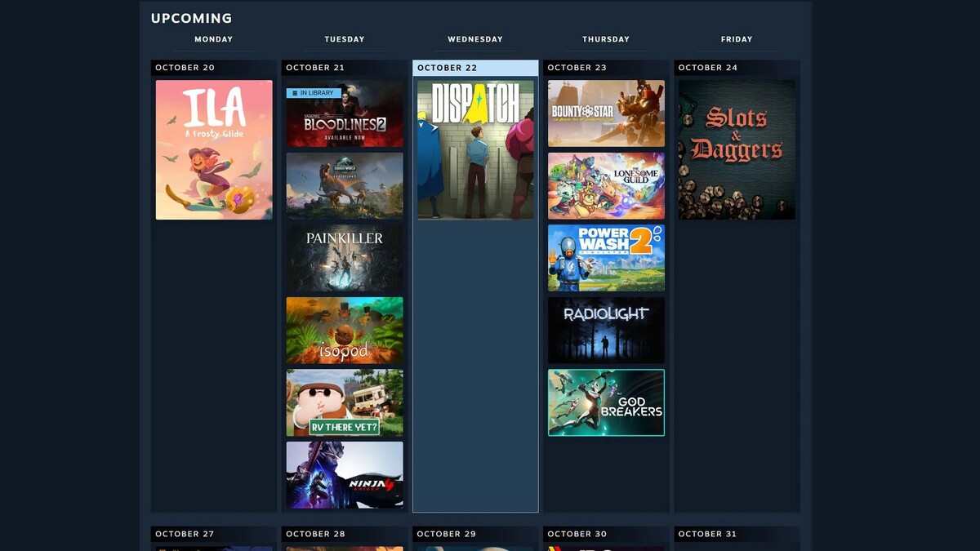
Task: Select the RV There Yet? capsule
Action: [x=344, y=402]
